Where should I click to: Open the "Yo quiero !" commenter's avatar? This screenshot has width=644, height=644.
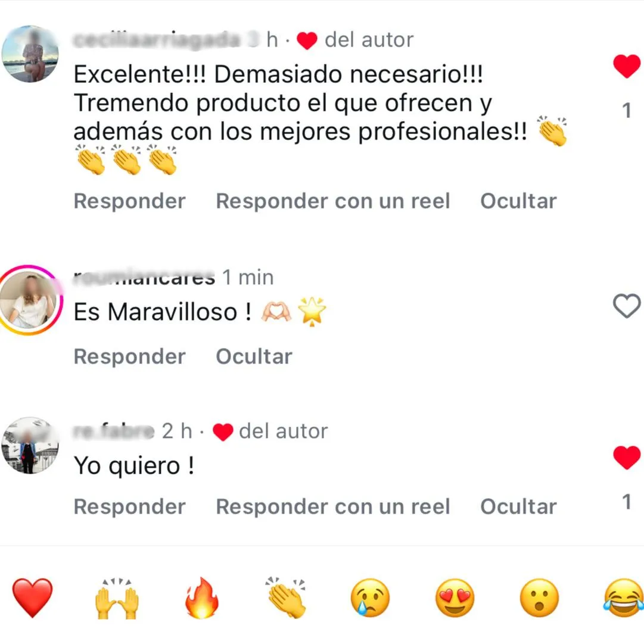30,446
